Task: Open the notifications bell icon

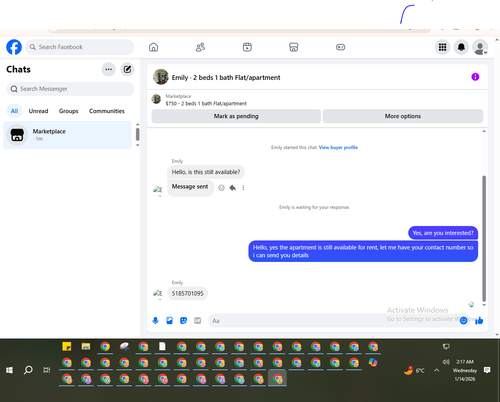Action: [461, 47]
